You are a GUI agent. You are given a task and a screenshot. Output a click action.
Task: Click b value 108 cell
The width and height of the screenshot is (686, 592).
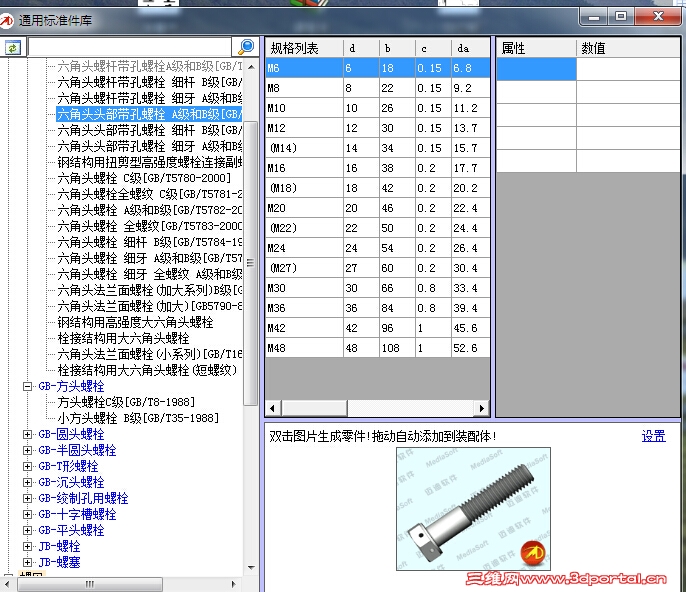click(397, 348)
